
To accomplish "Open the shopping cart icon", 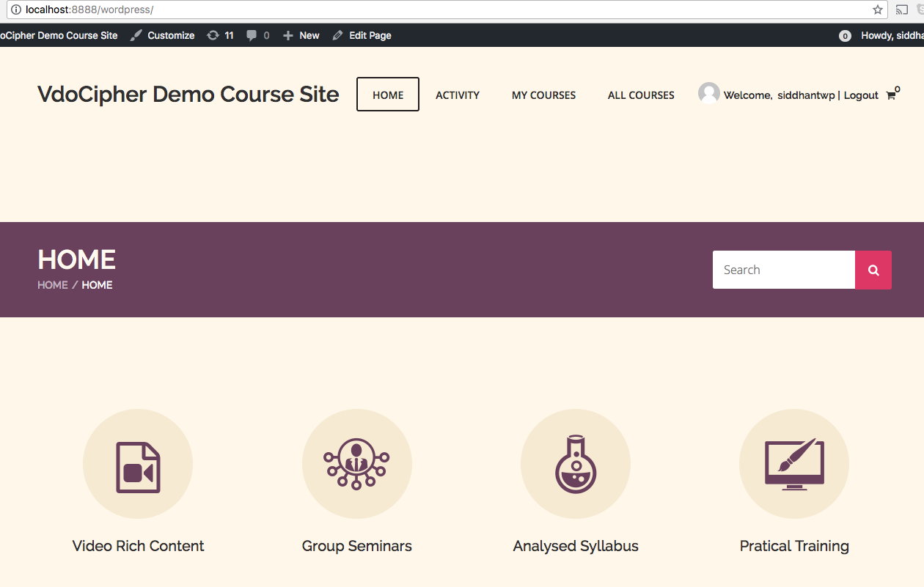I will pyautogui.click(x=892, y=94).
